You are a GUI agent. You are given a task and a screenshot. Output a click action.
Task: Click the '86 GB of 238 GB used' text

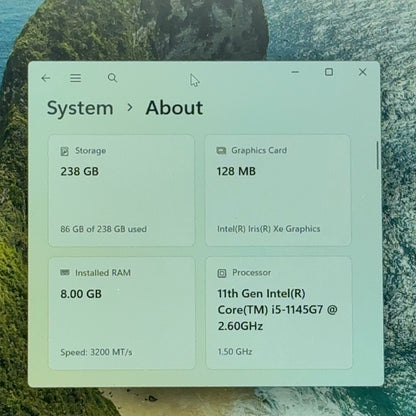tap(104, 229)
